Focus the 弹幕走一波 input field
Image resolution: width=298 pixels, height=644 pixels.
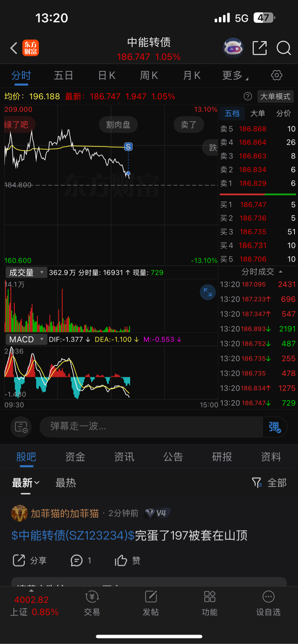click(151, 427)
